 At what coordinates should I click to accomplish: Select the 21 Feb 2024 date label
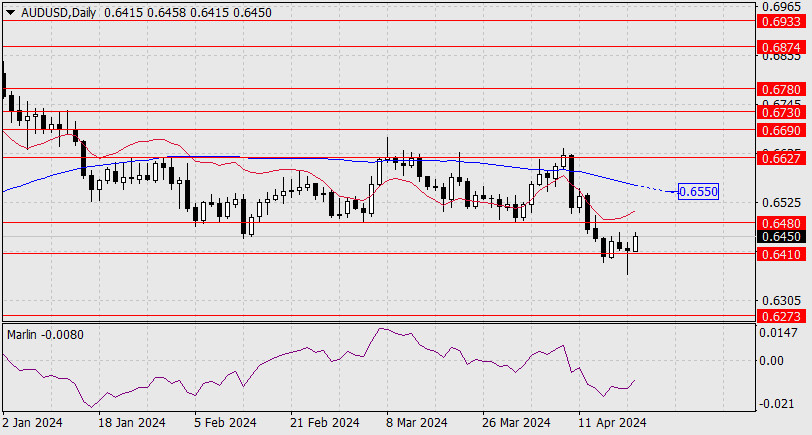pyautogui.click(x=324, y=423)
